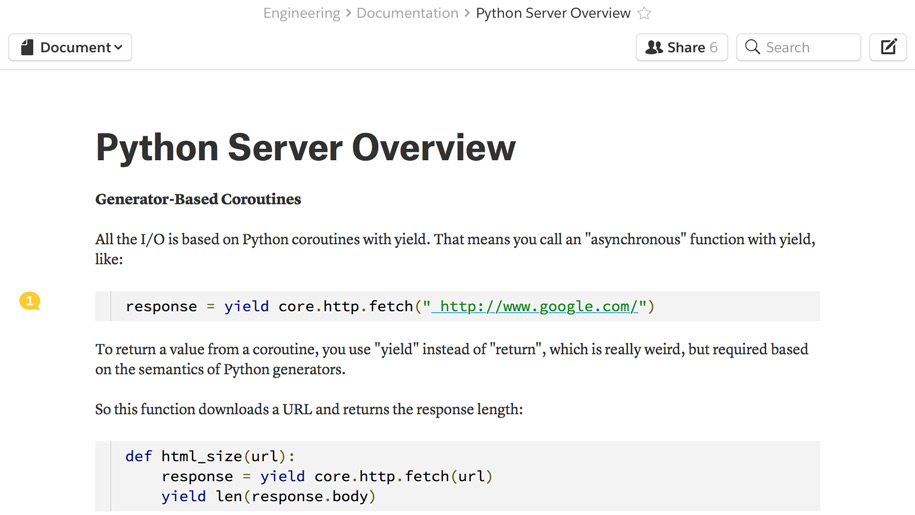
Task: Click the Share button
Action: coord(682,47)
